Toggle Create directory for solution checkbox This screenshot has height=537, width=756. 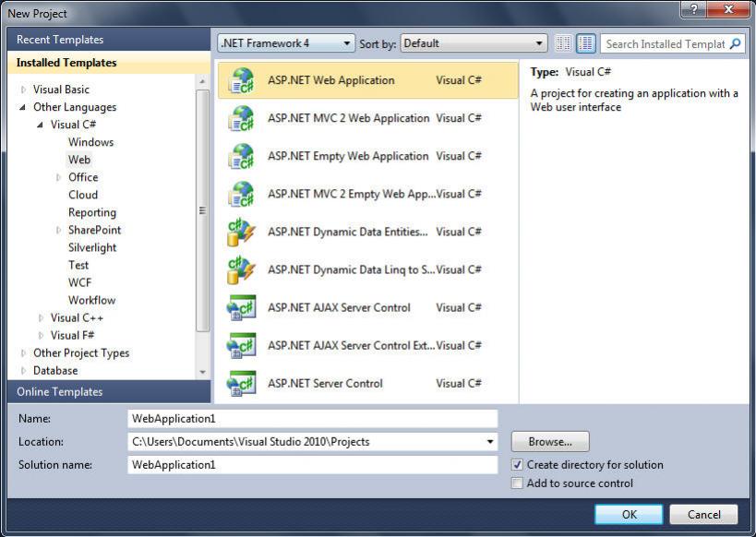point(517,465)
